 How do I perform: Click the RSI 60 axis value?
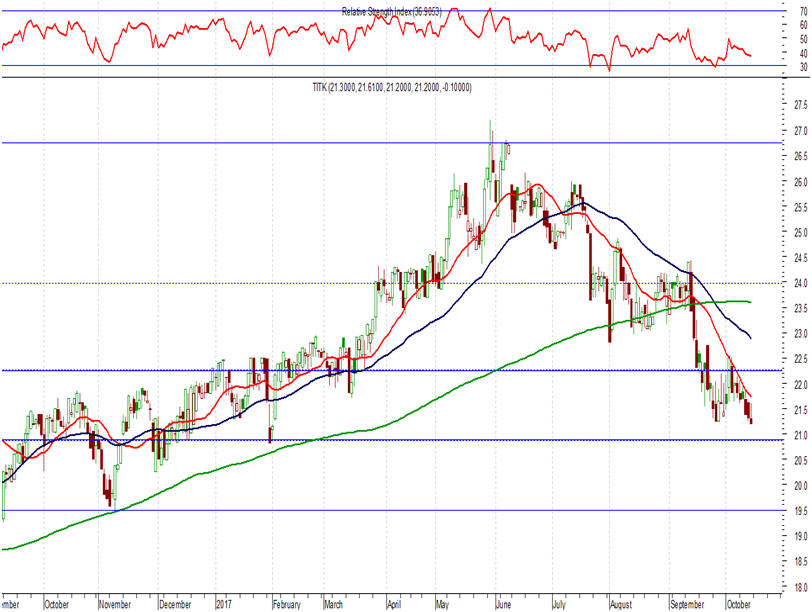tap(803, 25)
